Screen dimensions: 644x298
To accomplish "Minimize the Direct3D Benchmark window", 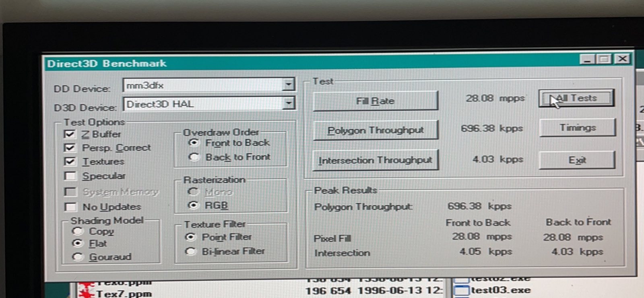I will click(587, 59).
